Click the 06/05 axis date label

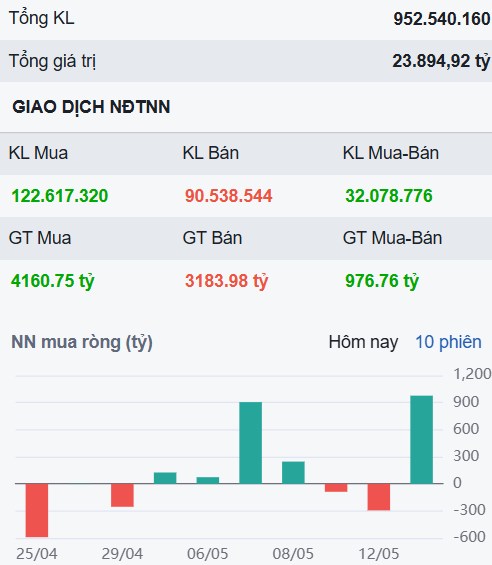click(x=208, y=554)
